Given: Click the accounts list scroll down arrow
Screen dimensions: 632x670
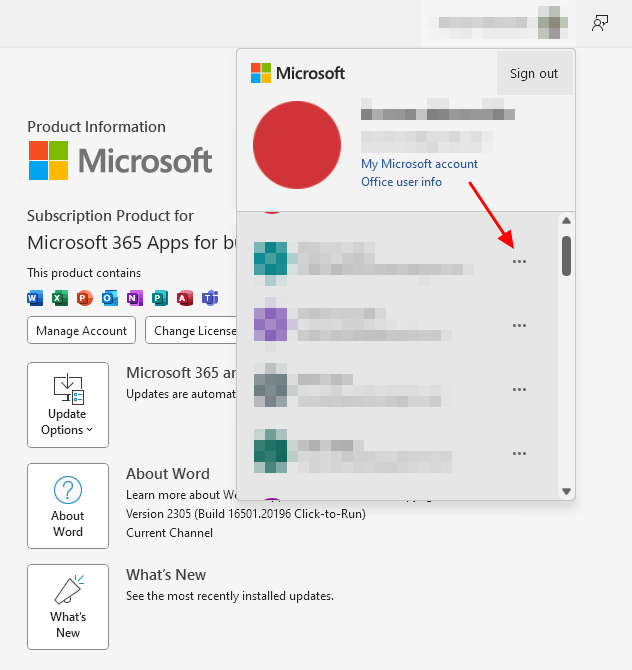Looking at the screenshot, I should coord(567,491).
